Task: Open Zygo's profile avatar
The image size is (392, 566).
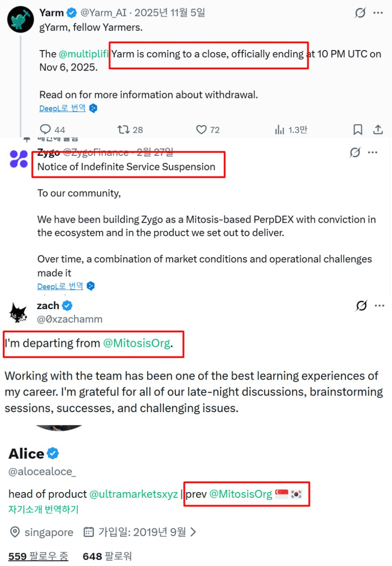Action: pyautogui.click(x=19, y=159)
